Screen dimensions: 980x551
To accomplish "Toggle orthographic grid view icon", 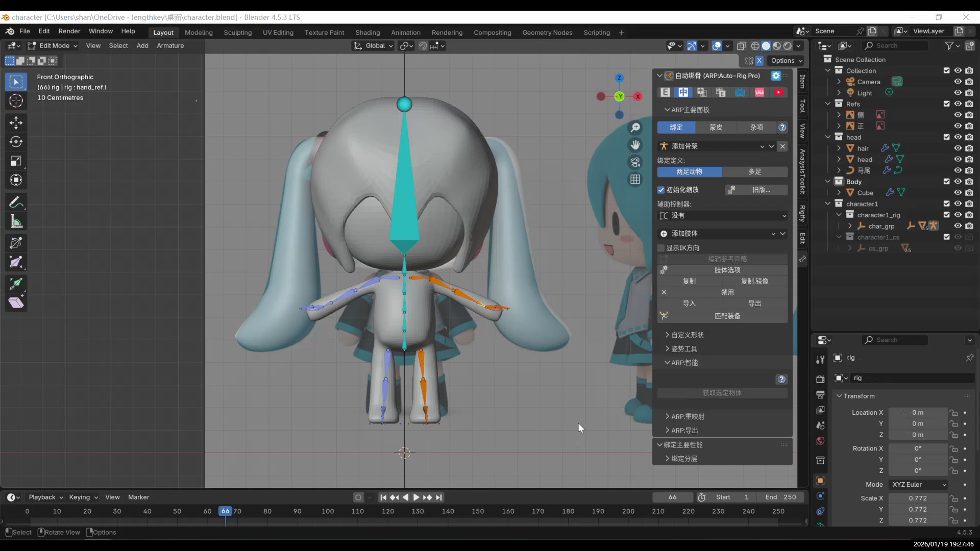I will point(635,180).
